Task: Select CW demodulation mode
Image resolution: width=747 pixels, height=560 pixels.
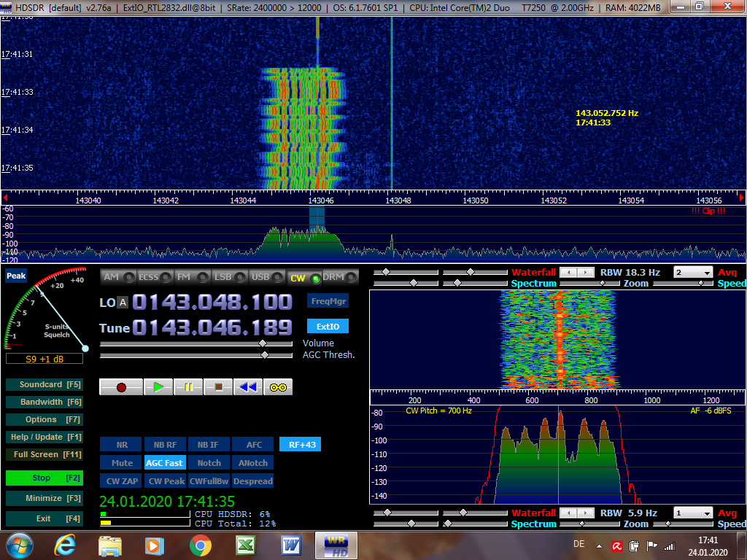Action: [304, 278]
